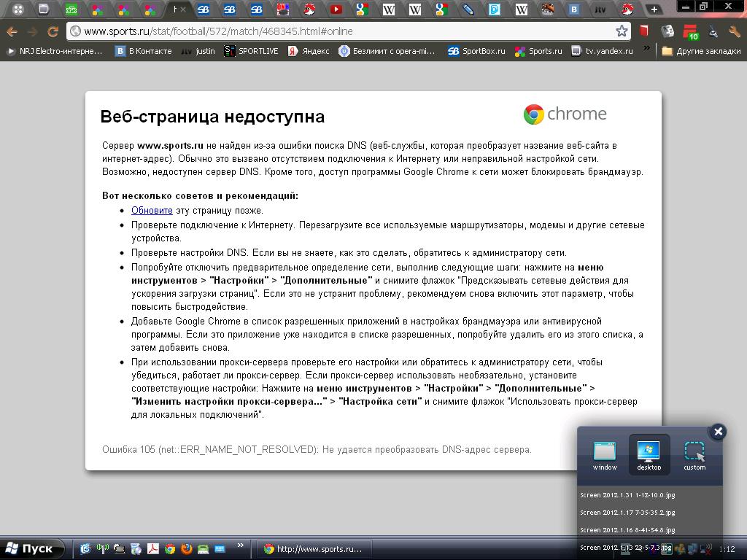Launch Adobe Reader from quick launch

click(153, 549)
